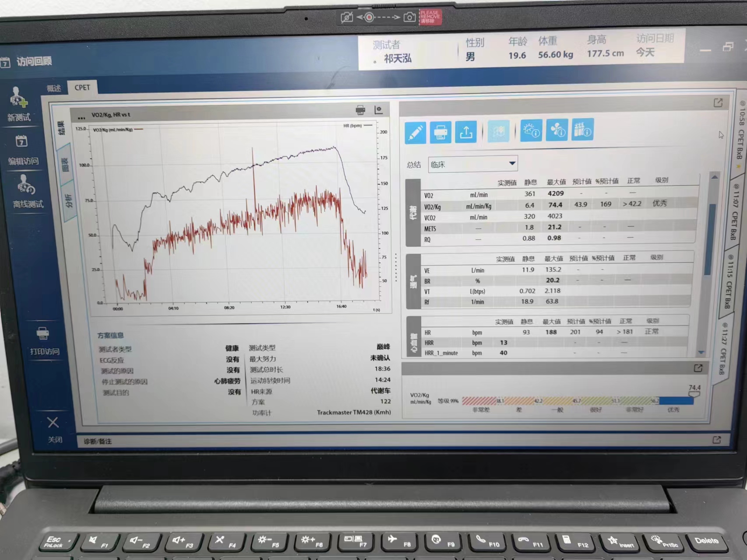Open the chart three-dots menu
Viewport: 747px width, 560px height.
coord(81,117)
